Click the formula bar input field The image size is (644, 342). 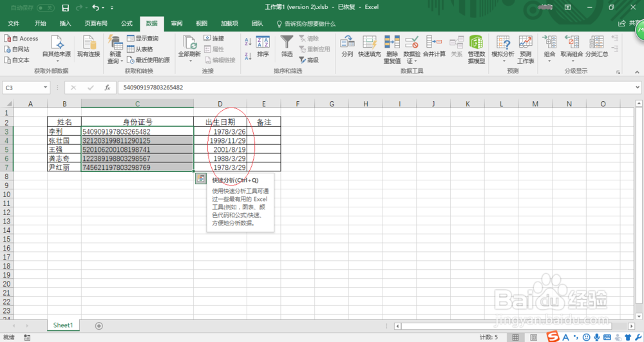click(376, 88)
